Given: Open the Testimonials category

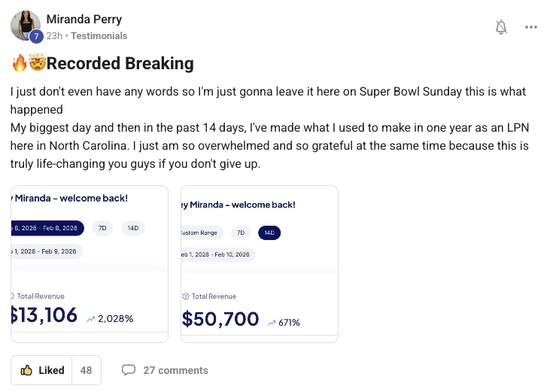Looking at the screenshot, I should point(99,36).
